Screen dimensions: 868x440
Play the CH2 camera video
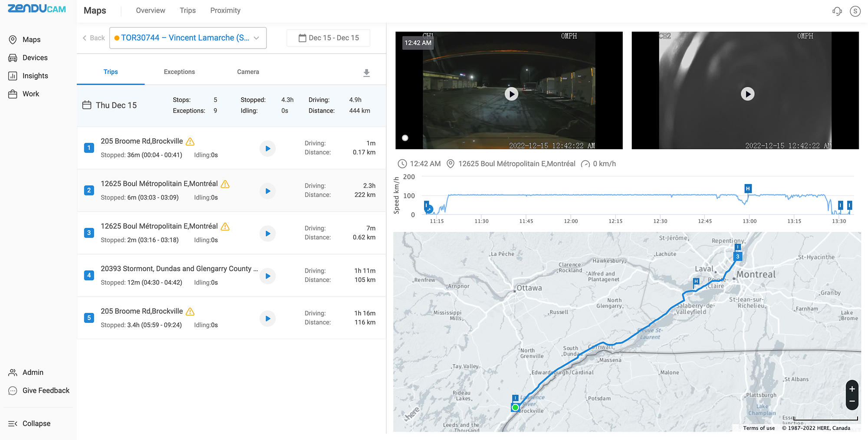(747, 94)
